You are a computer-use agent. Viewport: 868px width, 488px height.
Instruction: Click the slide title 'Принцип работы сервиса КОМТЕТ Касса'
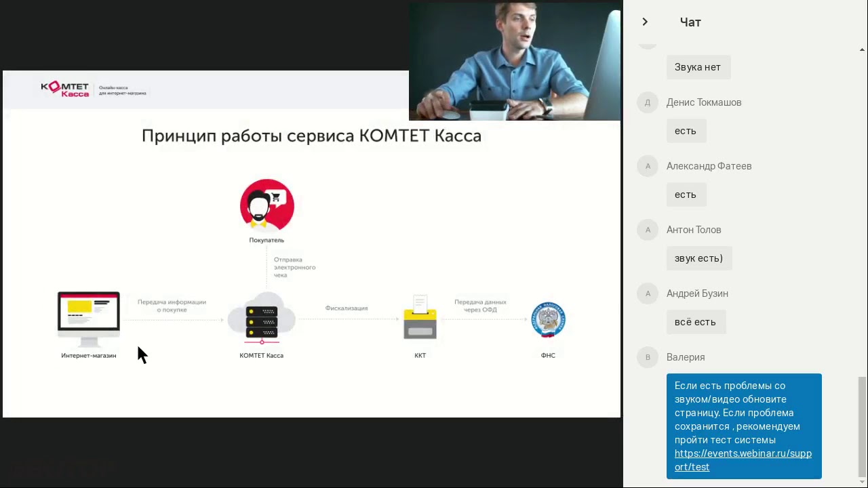(x=311, y=136)
